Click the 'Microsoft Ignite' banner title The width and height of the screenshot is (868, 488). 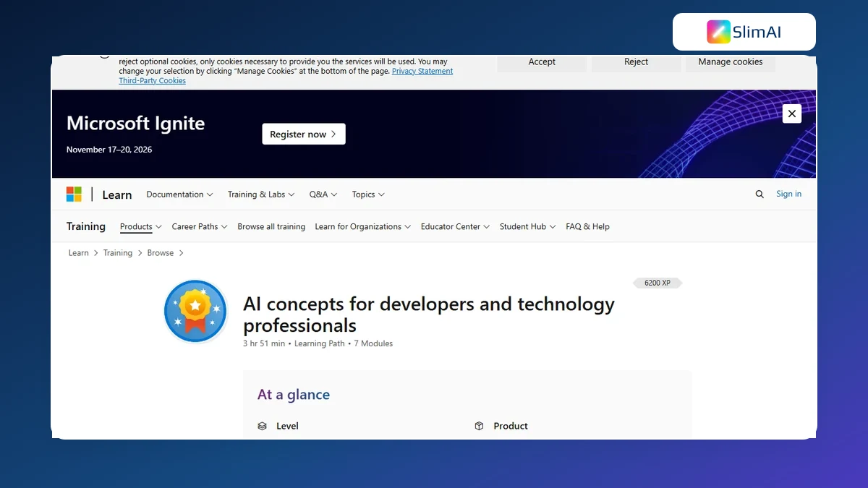point(136,124)
